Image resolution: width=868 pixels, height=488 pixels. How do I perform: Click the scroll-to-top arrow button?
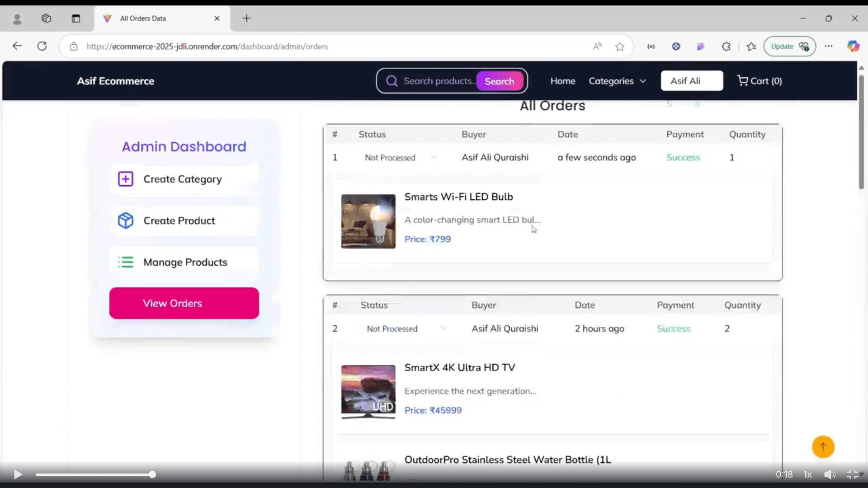(x=823, y=447)
